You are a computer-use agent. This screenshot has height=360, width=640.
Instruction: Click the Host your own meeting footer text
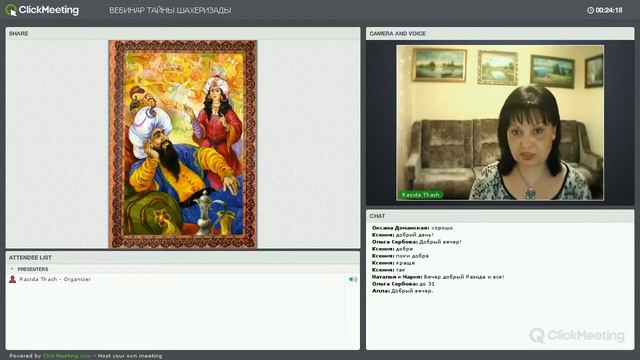(x=130, y=356)
